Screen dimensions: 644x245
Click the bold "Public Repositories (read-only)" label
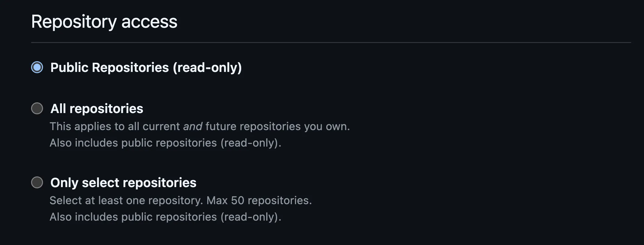(146, 67)
